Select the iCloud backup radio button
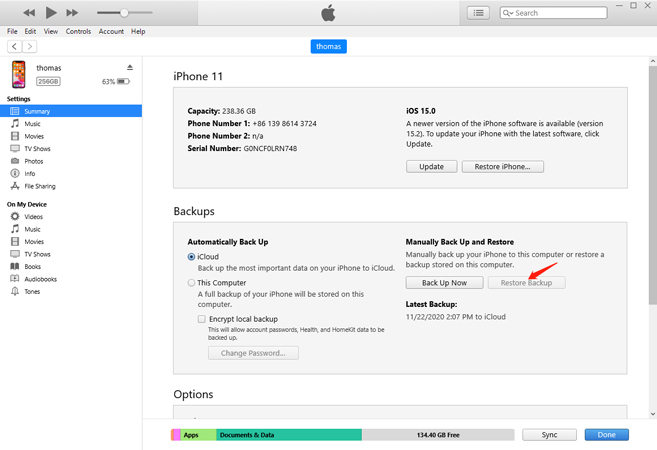657x450 pixels. 192,257
